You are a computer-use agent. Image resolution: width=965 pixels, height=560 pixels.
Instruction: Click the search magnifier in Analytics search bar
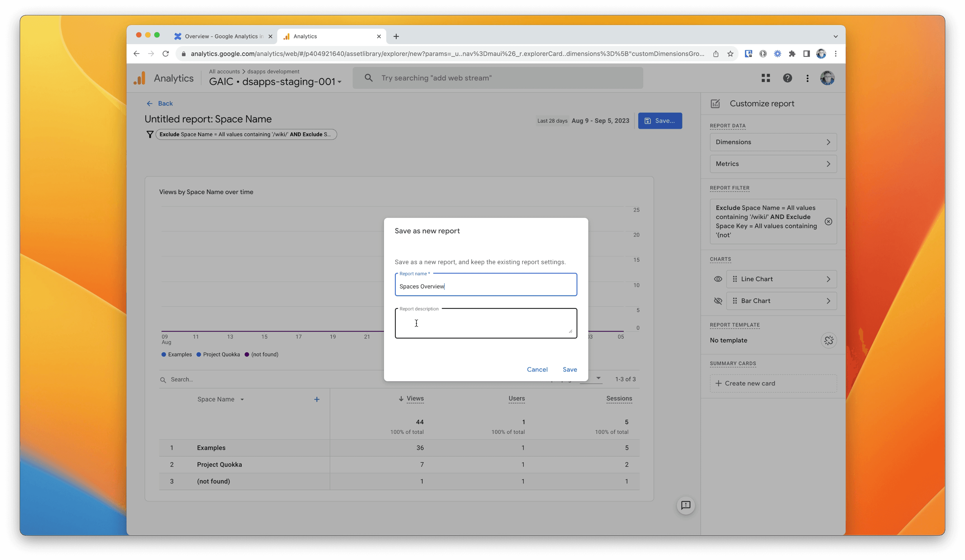tap(368, 78)
